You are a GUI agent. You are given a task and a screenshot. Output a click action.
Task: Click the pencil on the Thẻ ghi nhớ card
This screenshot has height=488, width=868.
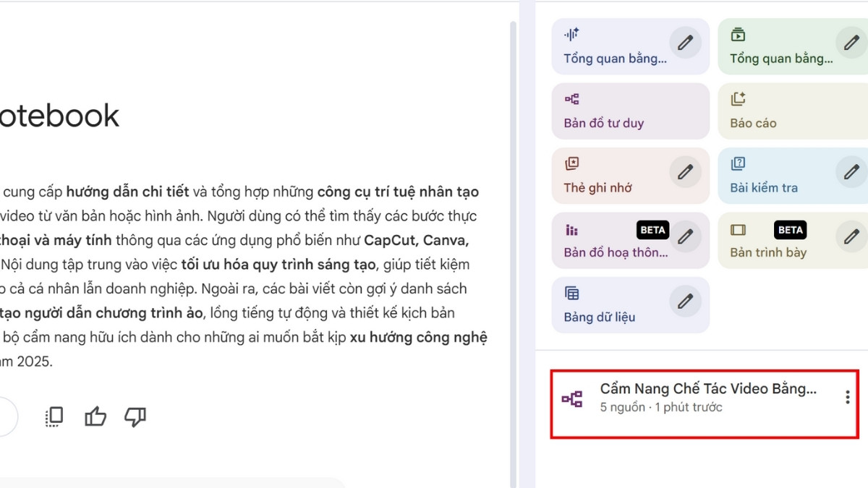(685, 172)
